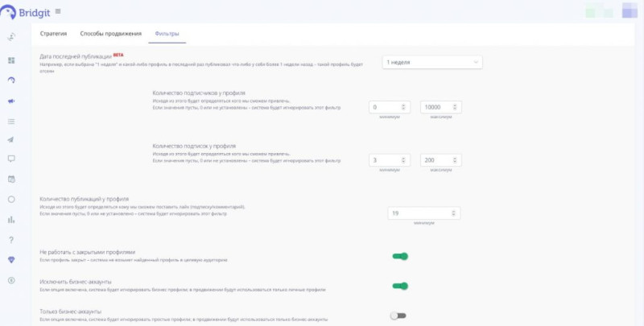Click 'максимум' caption under 200 field
Screen dimensions: 644x326
(x=441, y=170)
